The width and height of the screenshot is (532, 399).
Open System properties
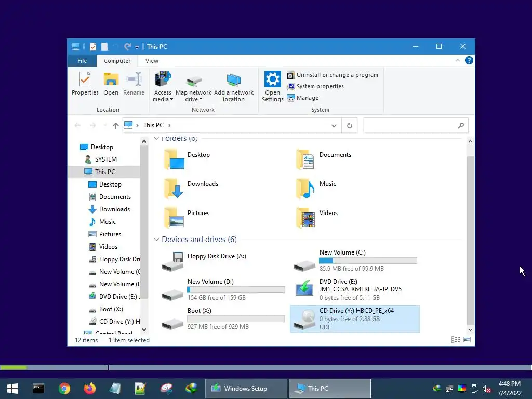click(x=315, y=87)
